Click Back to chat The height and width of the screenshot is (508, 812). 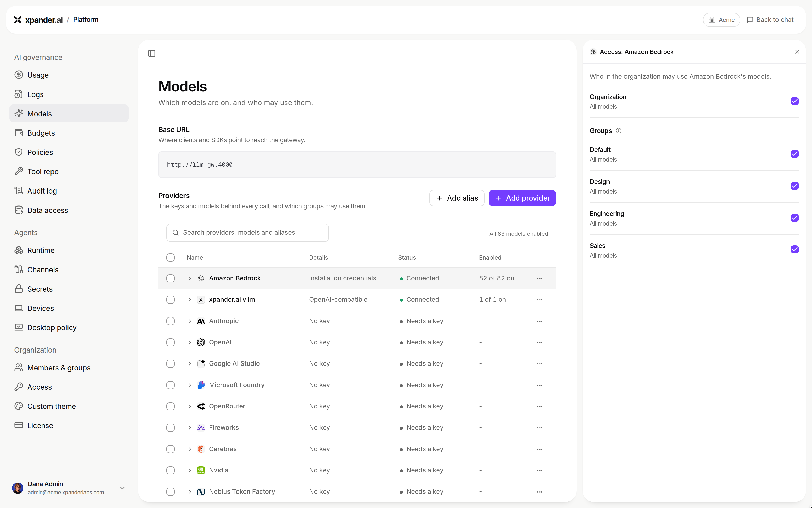(x=770, y=20)
